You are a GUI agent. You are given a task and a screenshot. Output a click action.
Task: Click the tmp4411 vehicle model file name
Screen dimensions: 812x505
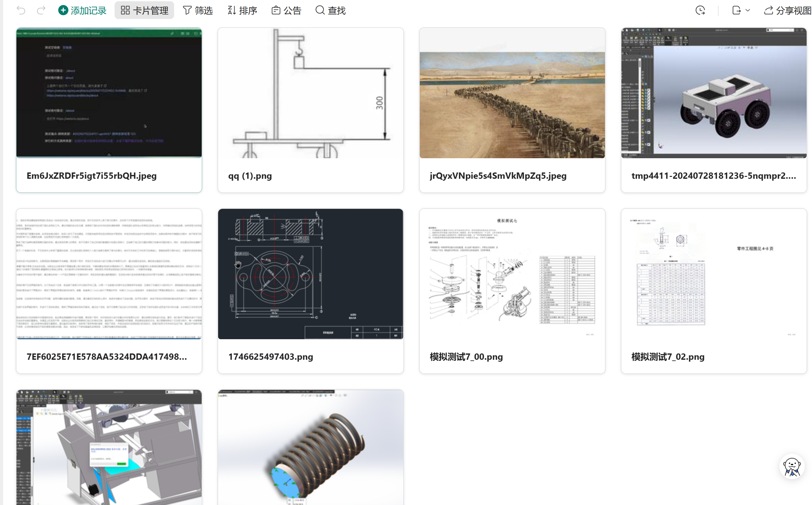714,176
